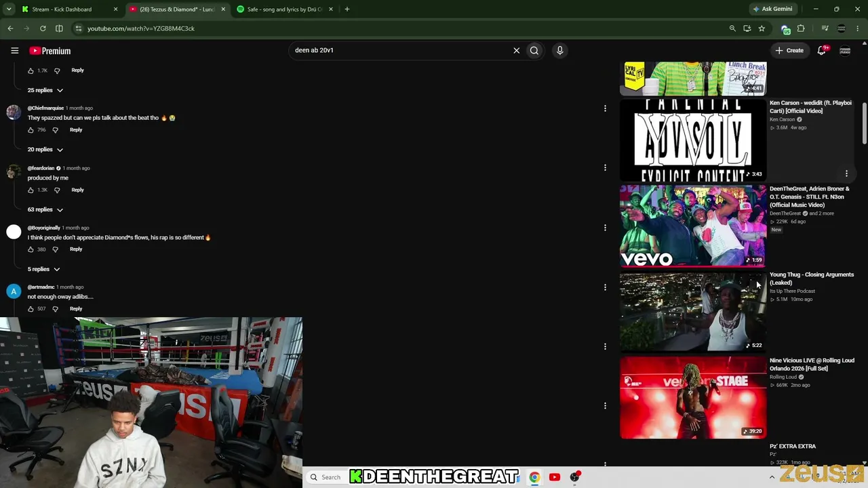Click the magnifier search button on YouTube
The width and height of the screenshot is (868, 488).
534,50
